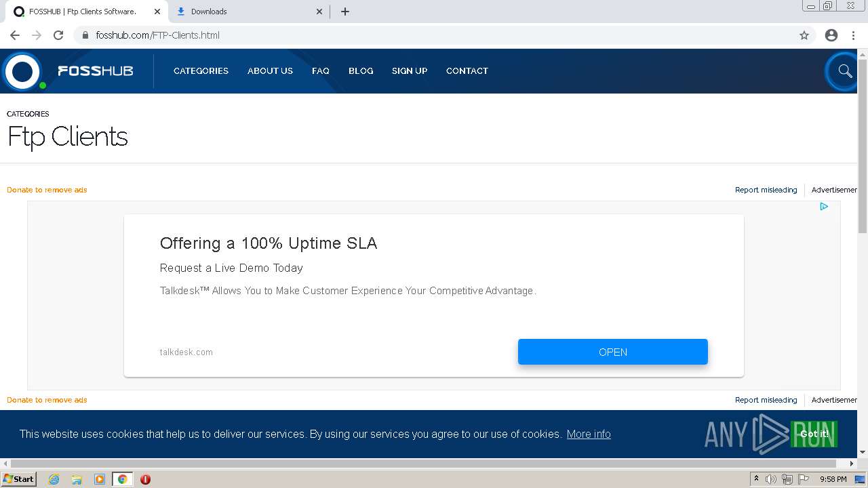Click the network tray icon

click(x=787, y=479)
